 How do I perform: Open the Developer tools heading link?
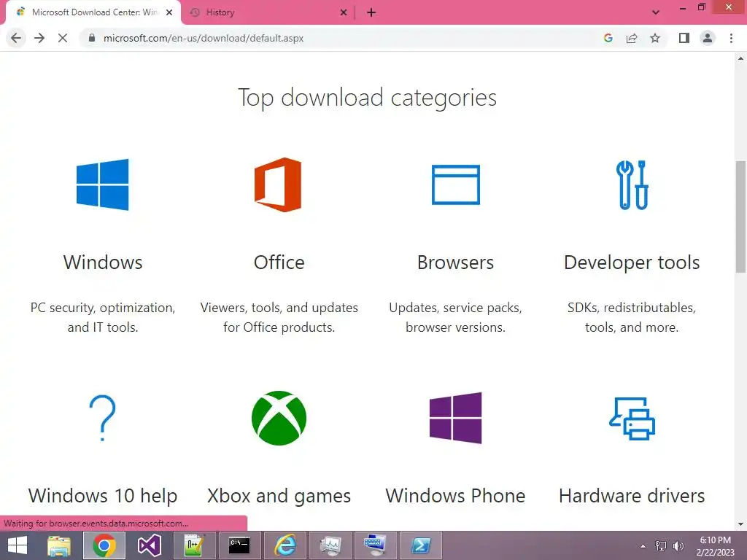(632, 262)
